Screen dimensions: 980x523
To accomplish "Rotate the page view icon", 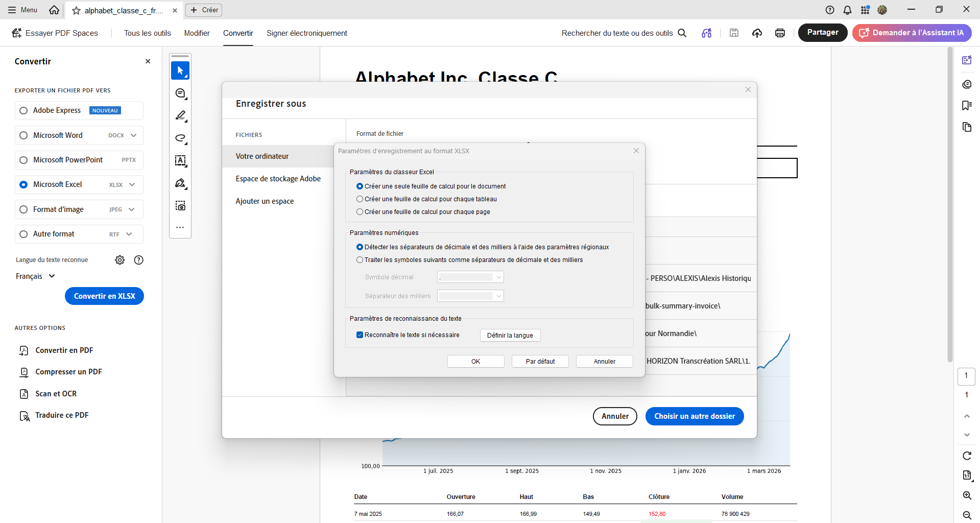I will [967, 456].
